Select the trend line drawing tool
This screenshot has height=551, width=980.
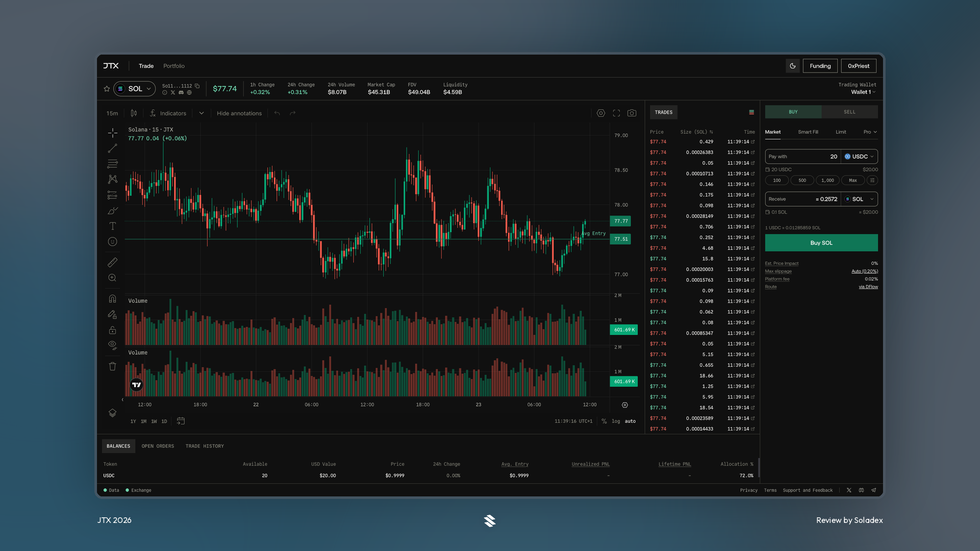click(x=113, y=148)
